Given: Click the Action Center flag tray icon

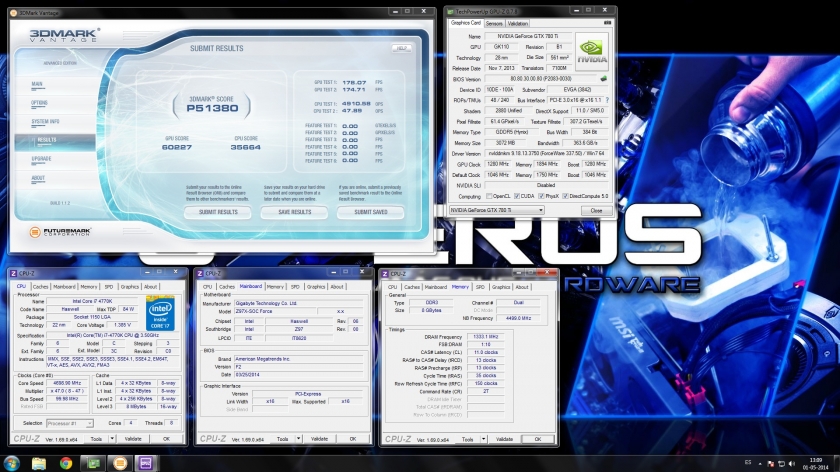Looking at the screenshot, I should 770,464.
